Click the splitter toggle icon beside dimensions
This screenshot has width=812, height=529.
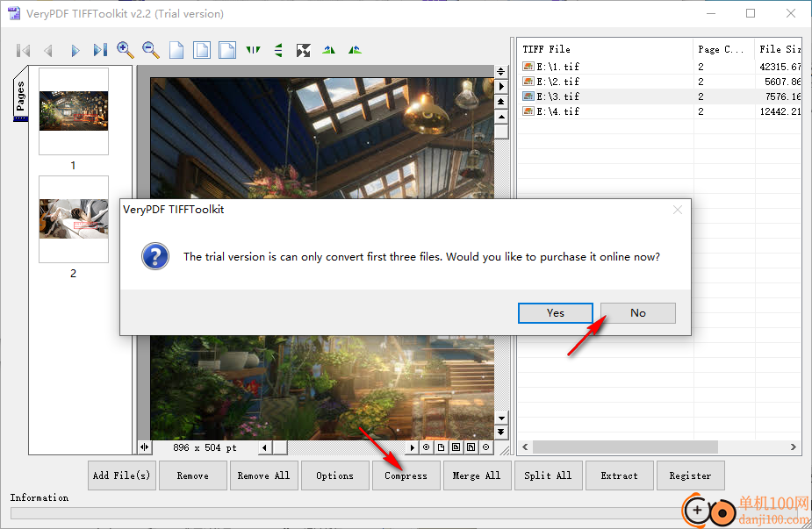click(145, 447)
